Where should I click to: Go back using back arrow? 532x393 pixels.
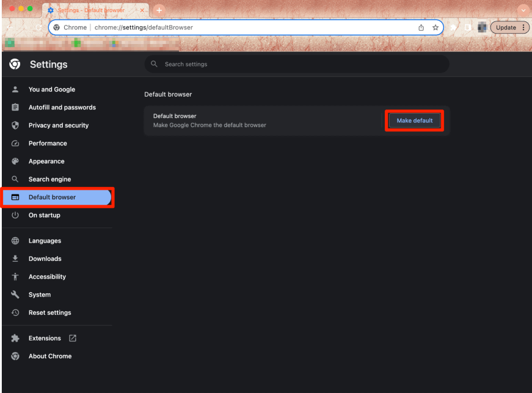pyautogui.click(x=10, y=28)
